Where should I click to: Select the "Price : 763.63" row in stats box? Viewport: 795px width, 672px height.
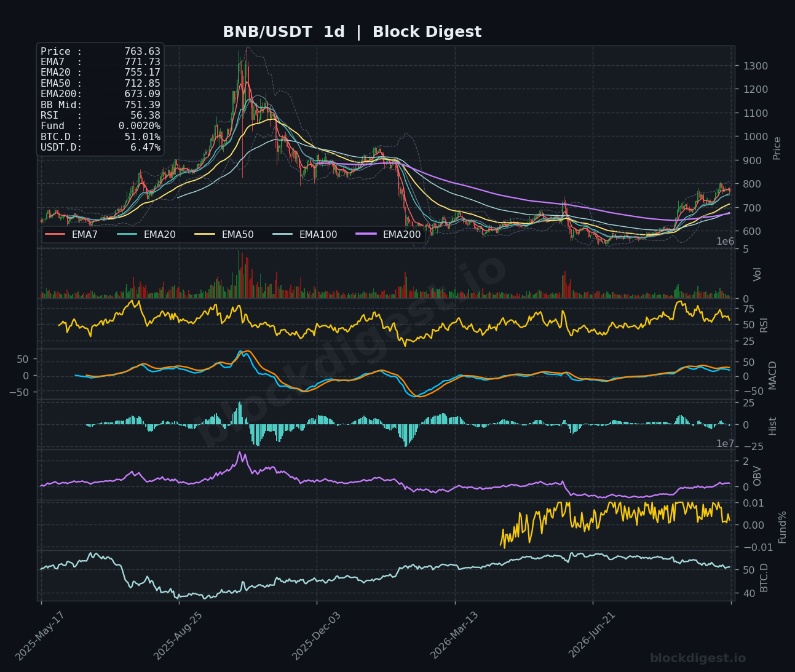(x=100, y=52)
